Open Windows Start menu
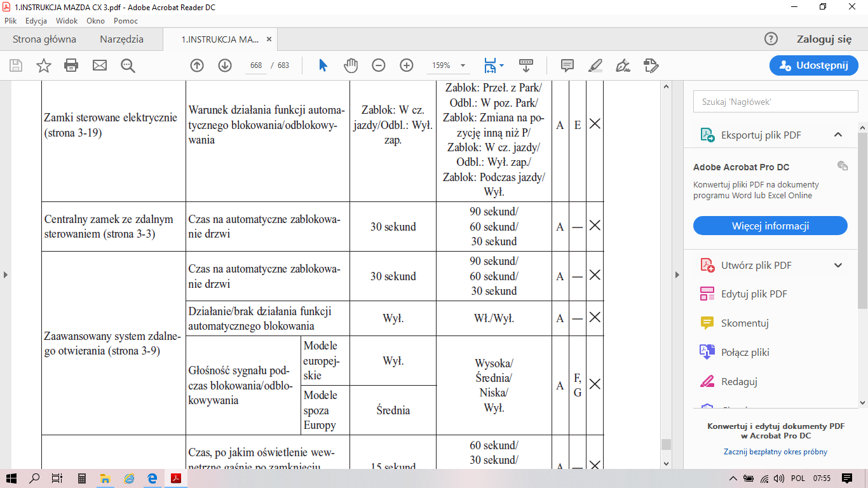This screenshot has height=488, width=868. click(x=11, y=478)
